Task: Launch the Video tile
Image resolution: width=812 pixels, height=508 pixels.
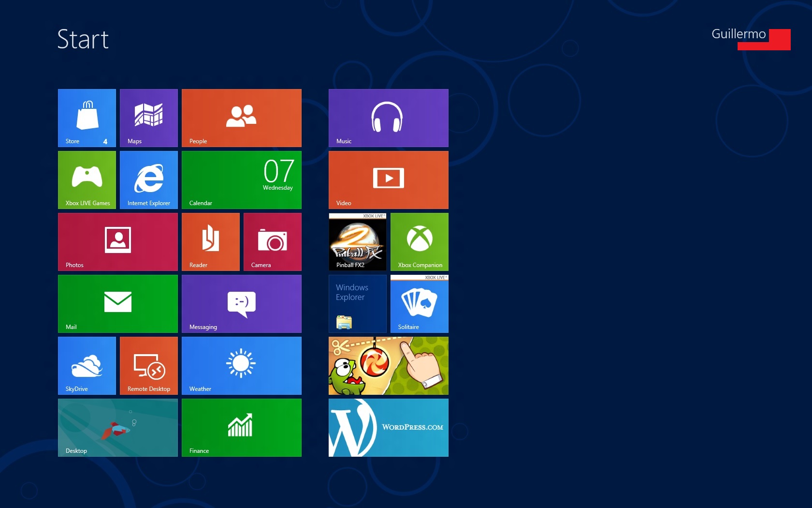Action: tap(389, 180)
